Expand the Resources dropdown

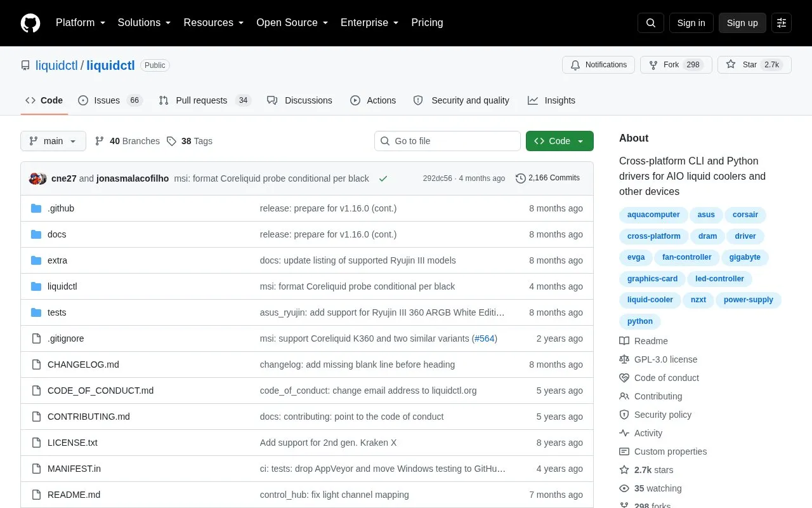click(214, 23)
